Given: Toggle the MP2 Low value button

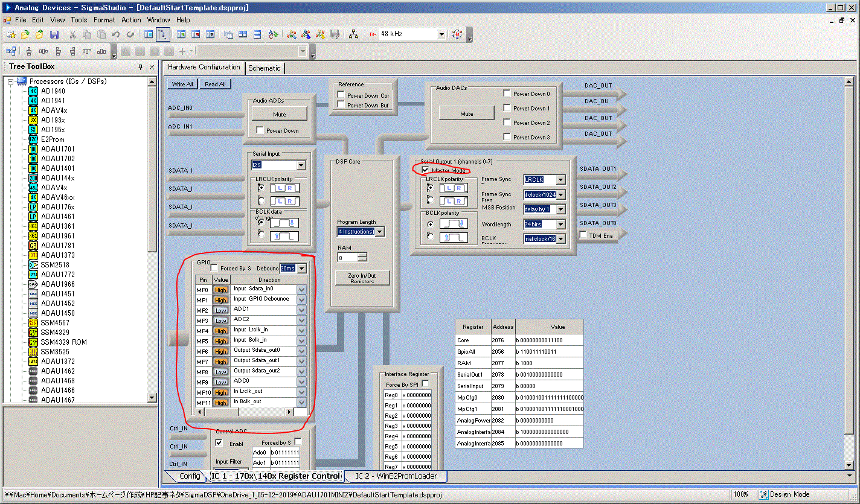Looking at the screenshot, I should (x=221, y=310).
